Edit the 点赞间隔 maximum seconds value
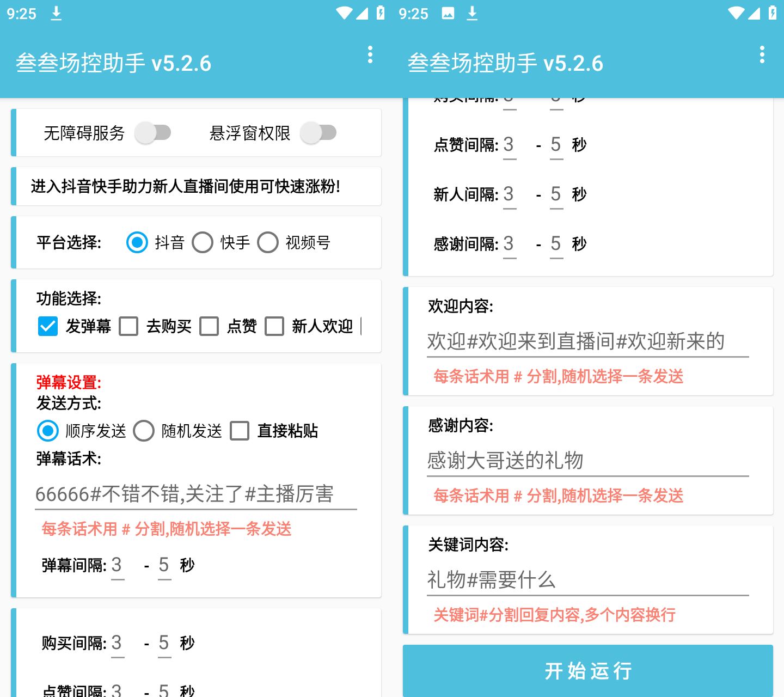The width and height of the screenshot is (784, 697). tap(555, 145)
